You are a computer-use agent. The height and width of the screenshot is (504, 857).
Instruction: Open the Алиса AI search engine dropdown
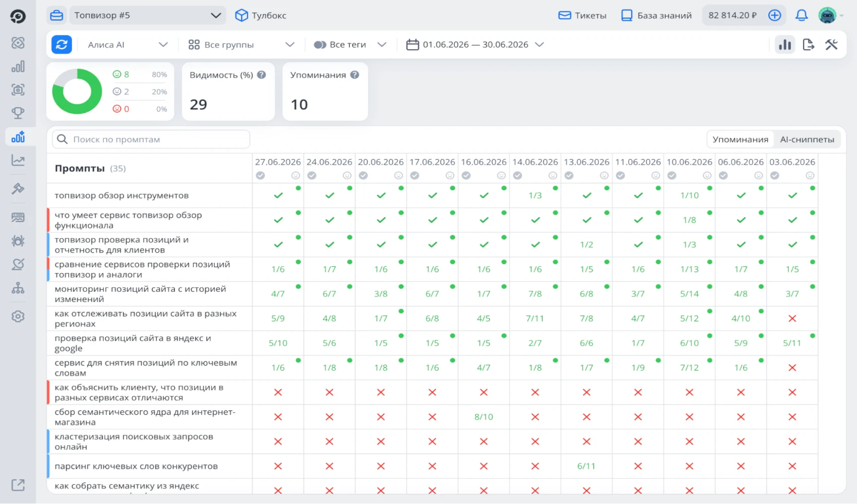(127, 45)
